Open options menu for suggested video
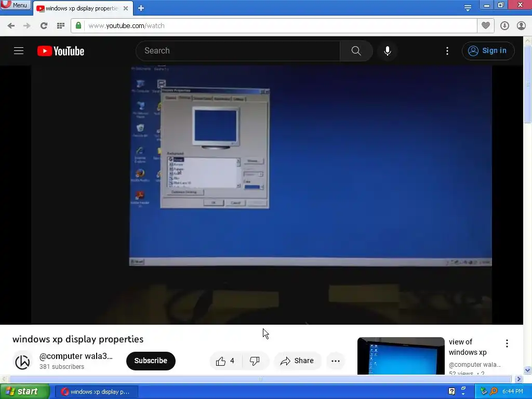532x399 pixels. coord(507,343)
